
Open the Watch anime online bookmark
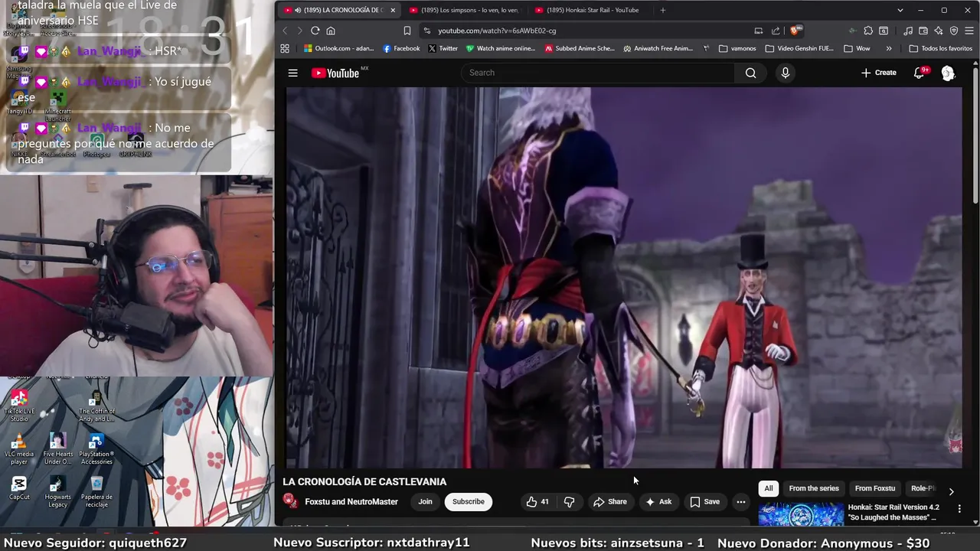[x=501, y=48]
